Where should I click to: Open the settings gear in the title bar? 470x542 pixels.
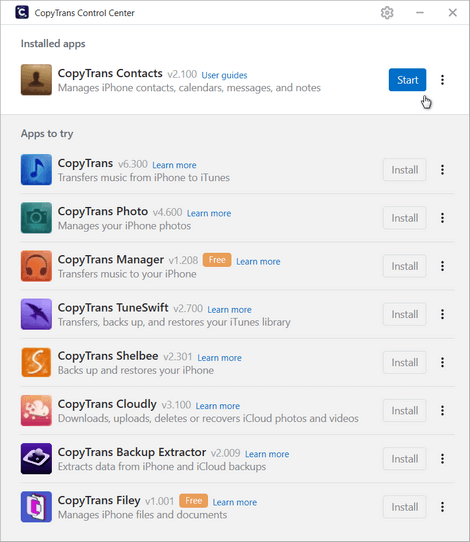click(x=387, y=13)
